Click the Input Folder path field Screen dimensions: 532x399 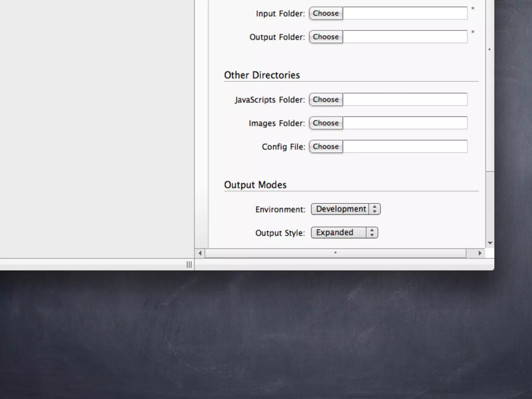click(405, 13)
